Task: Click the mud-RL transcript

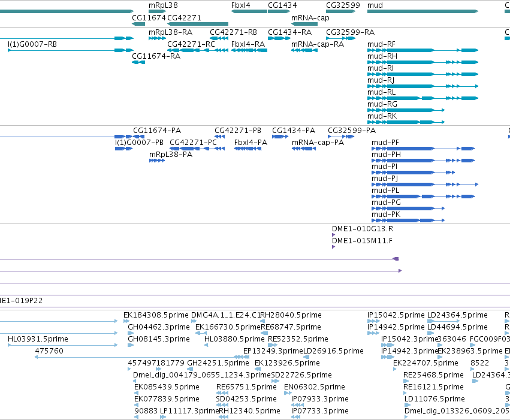Action: point(423,98)
